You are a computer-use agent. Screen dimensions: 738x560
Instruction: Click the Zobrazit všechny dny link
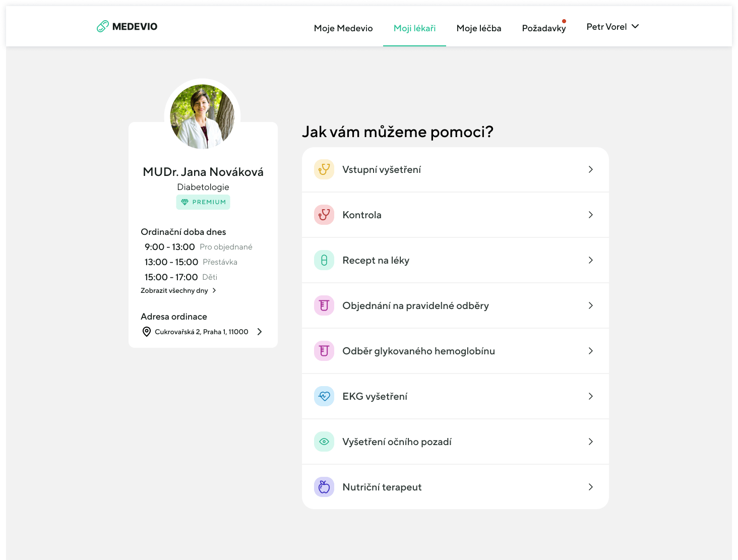click(174, 290)
